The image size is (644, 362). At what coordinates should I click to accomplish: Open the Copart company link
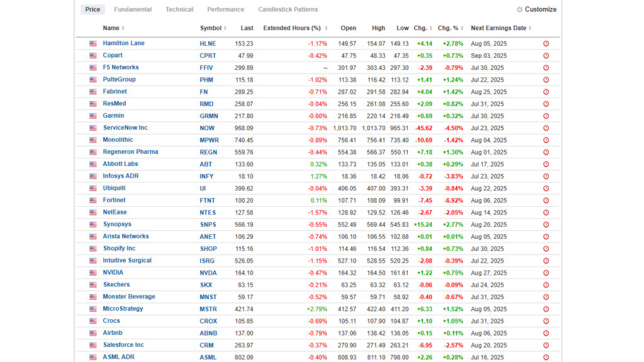click(x=113, y=55)
